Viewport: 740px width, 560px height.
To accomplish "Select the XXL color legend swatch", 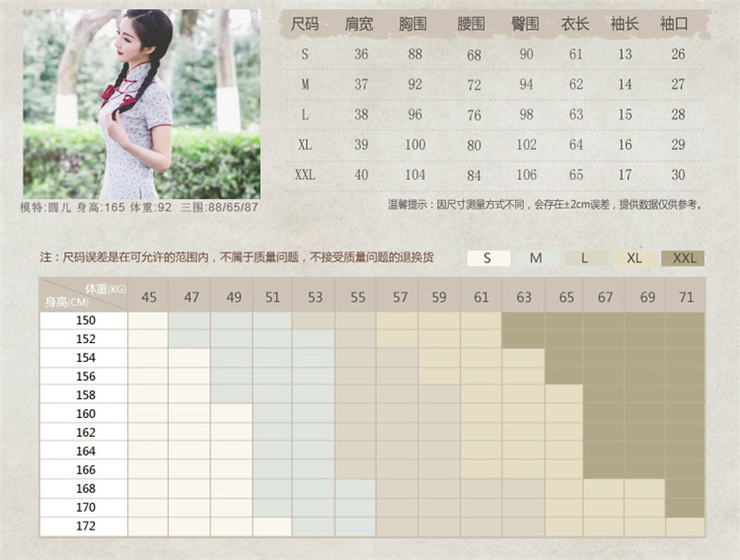I will [684, 258].
